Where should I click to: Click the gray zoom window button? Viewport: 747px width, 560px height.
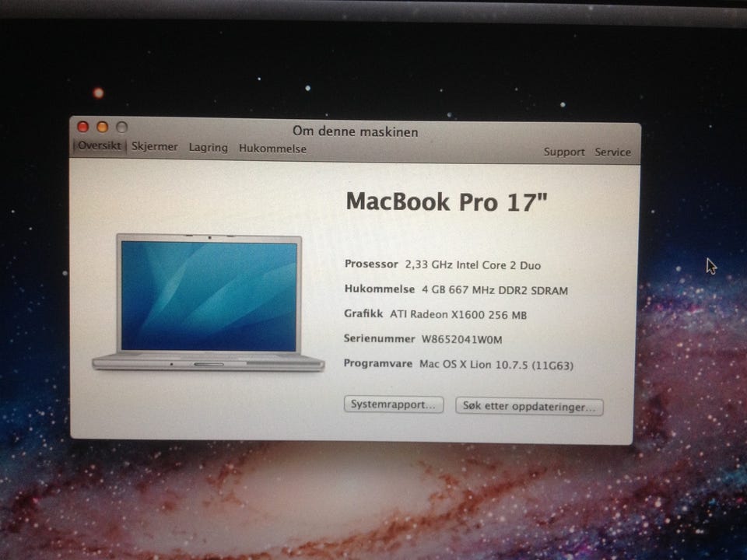(122, 127)
